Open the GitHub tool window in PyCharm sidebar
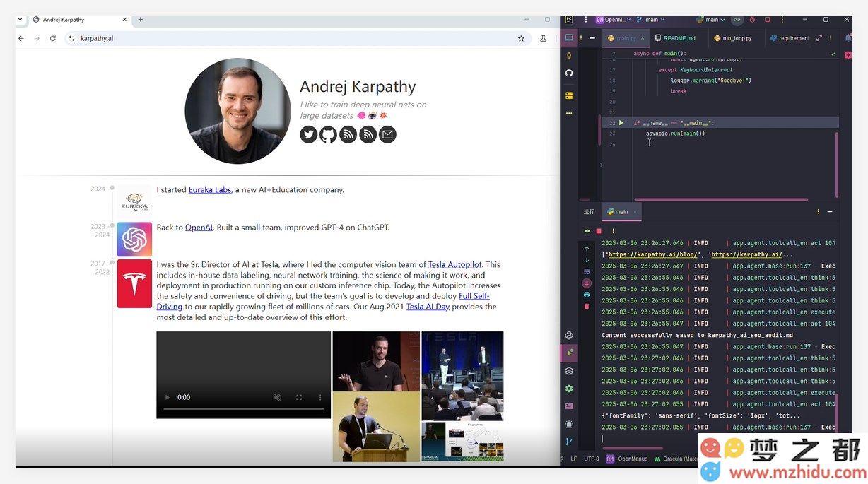Viewport: 868px width, 484px height. [x=569, y=73]
